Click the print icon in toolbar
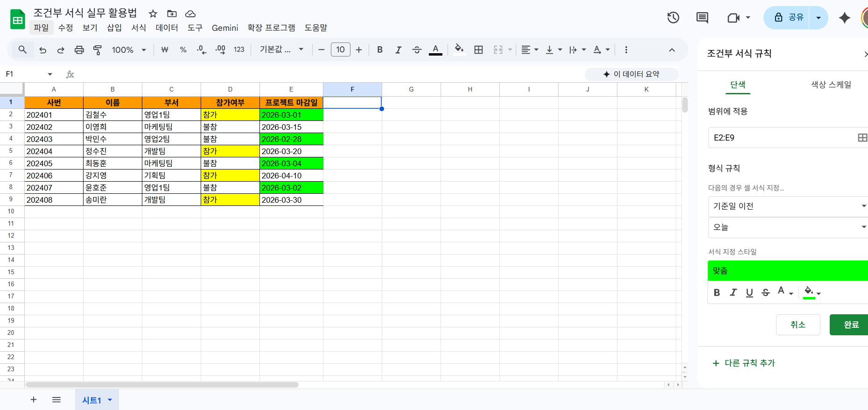 pyautogui.click(x=79, y=50)
